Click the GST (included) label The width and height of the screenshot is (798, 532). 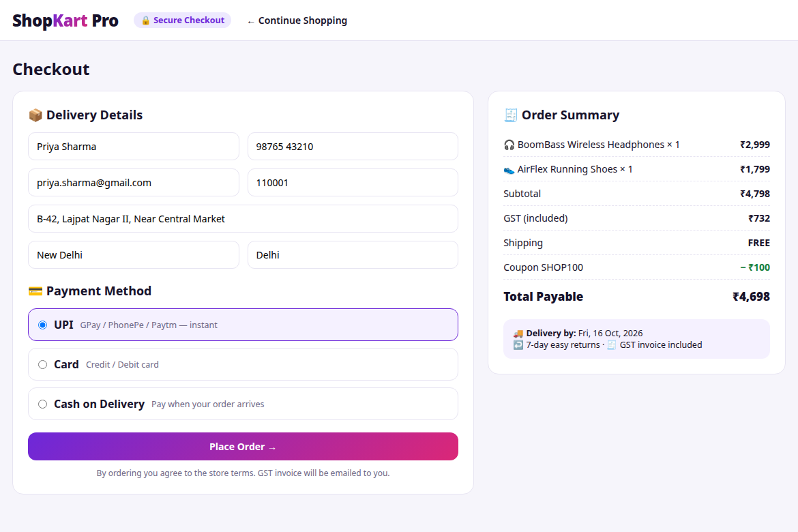click(x=535, y=218)
